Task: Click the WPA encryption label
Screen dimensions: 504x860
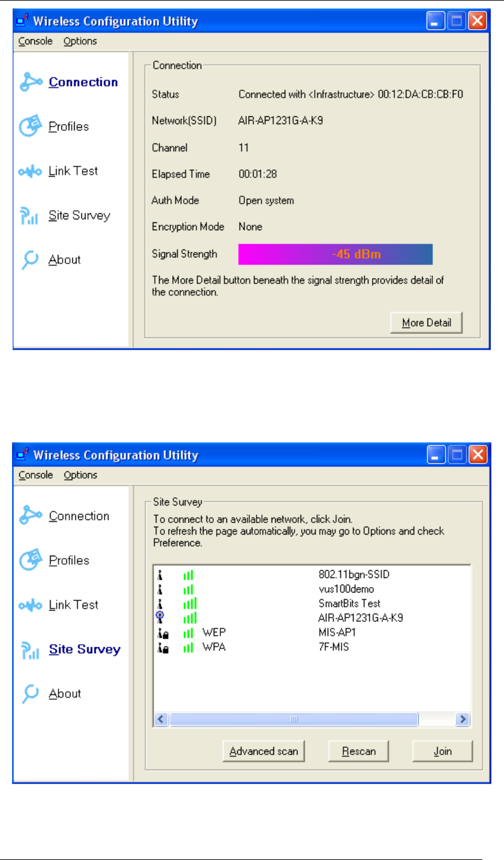Action: pyautogui.click(x=213, y=647)
